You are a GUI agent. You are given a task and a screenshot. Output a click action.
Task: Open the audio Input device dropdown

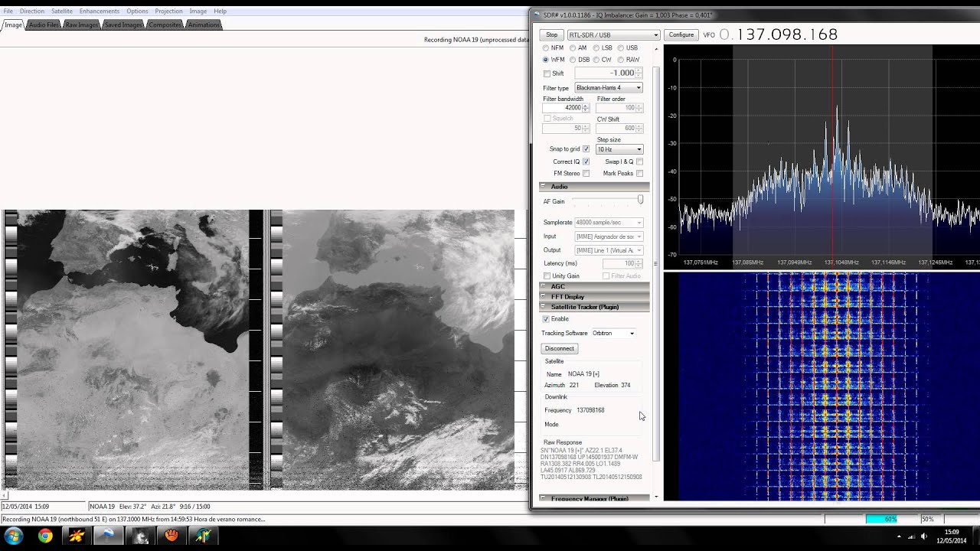pyautogui.click(x=609, y=236)
